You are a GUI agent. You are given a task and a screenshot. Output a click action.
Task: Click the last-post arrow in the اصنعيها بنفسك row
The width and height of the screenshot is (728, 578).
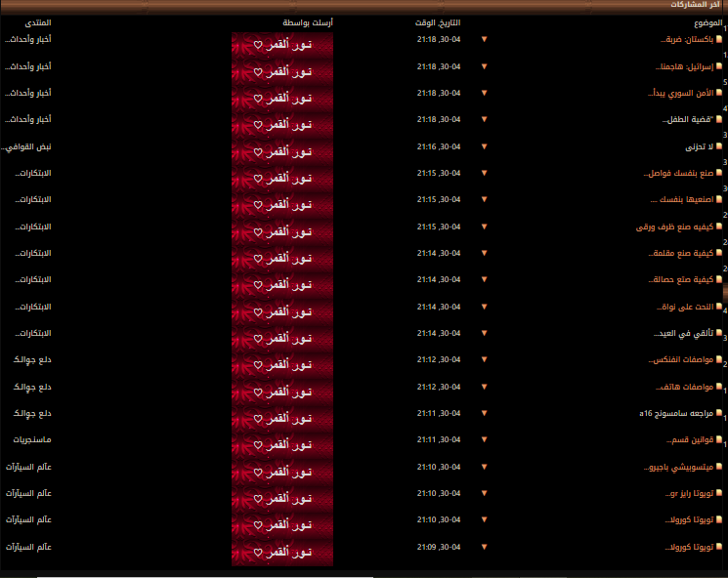(x=485, y=199)
